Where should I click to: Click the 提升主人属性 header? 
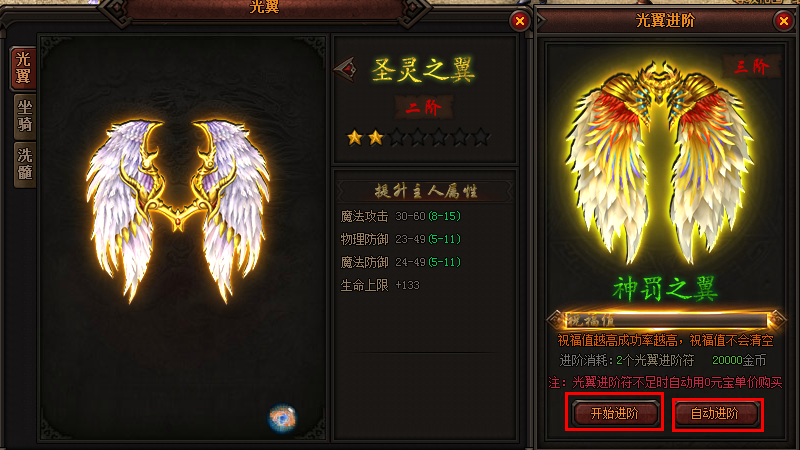426,191
